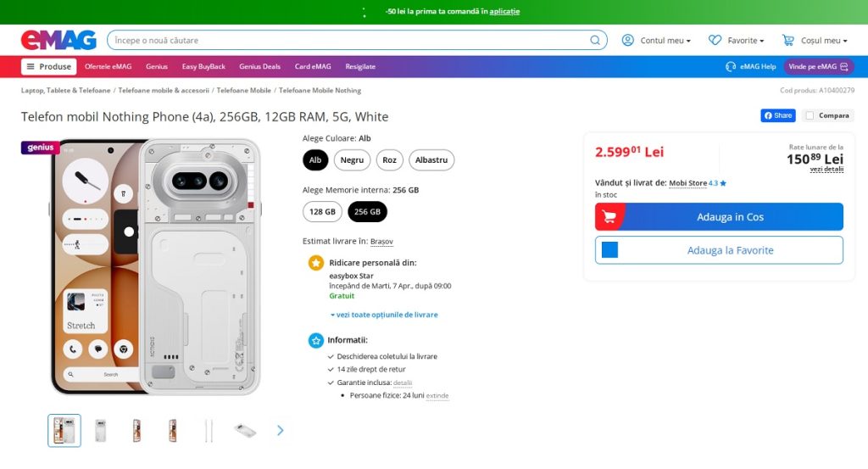The image size is (868, 469).
Task: Expand vezi toate opțiunile de livrare
Action: (x=384, y=315)
